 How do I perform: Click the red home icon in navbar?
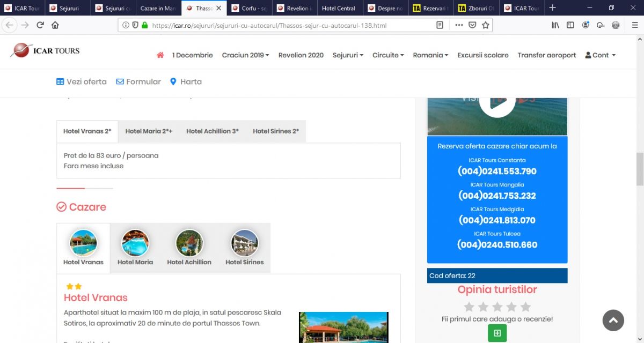pos(160,55)
